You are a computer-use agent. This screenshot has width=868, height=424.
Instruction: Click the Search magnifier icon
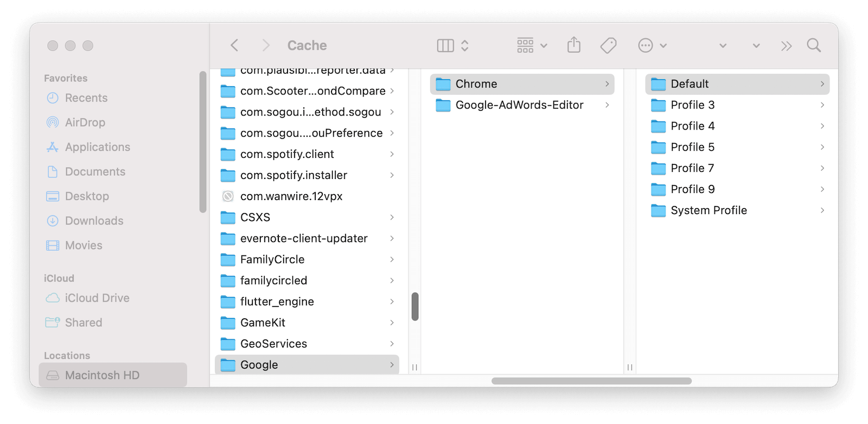click(814, 46)
